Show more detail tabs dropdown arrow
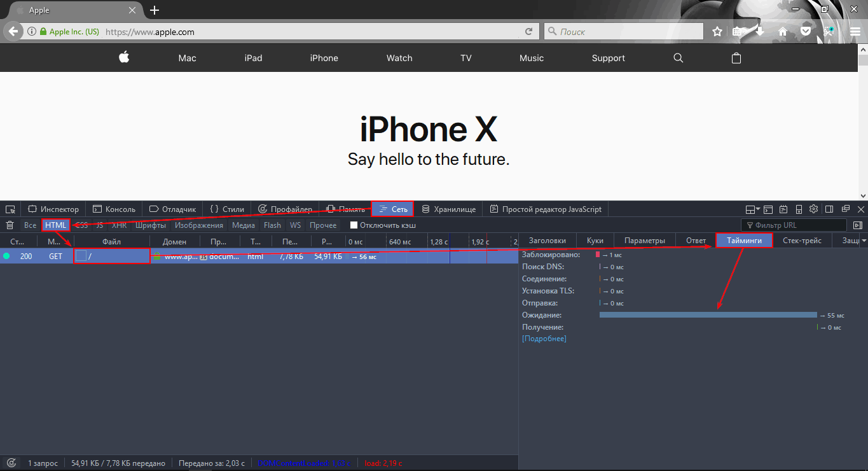This screenshot has width=868, height=471. point(864,241)
